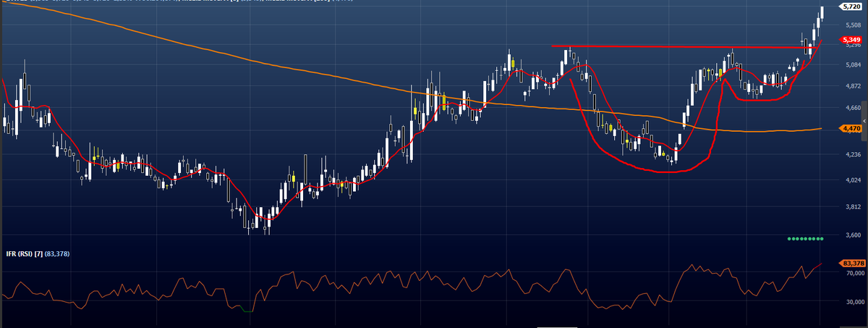The image size is (868, 328).
Task: Click the orange 4,470 moving average tag
Action: click(851, 128)
